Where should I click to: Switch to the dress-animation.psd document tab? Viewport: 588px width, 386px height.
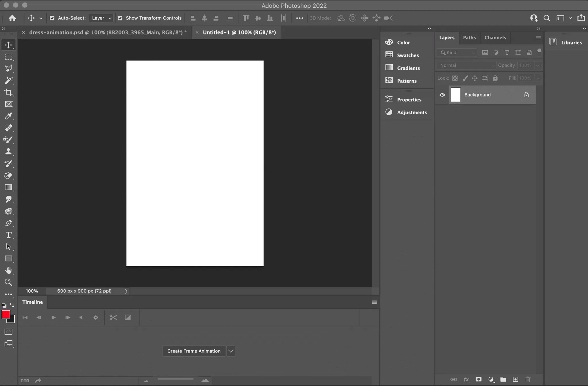[108, 32]
